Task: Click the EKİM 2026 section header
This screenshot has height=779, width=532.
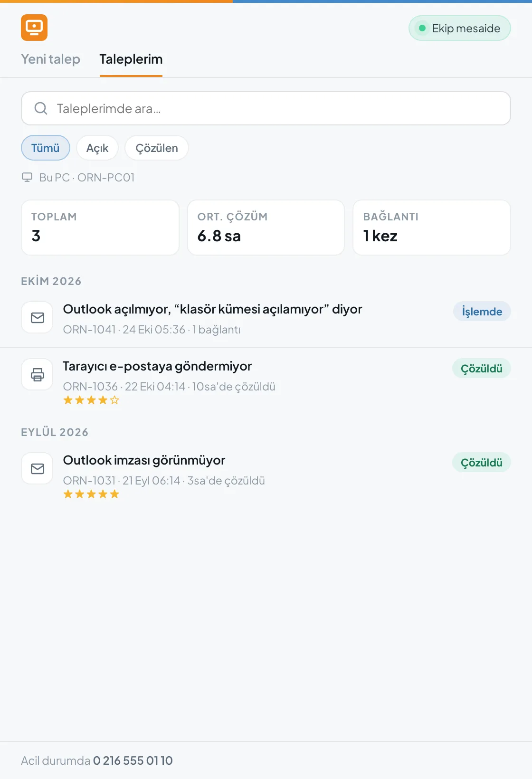Action: [x=51, y=281]
